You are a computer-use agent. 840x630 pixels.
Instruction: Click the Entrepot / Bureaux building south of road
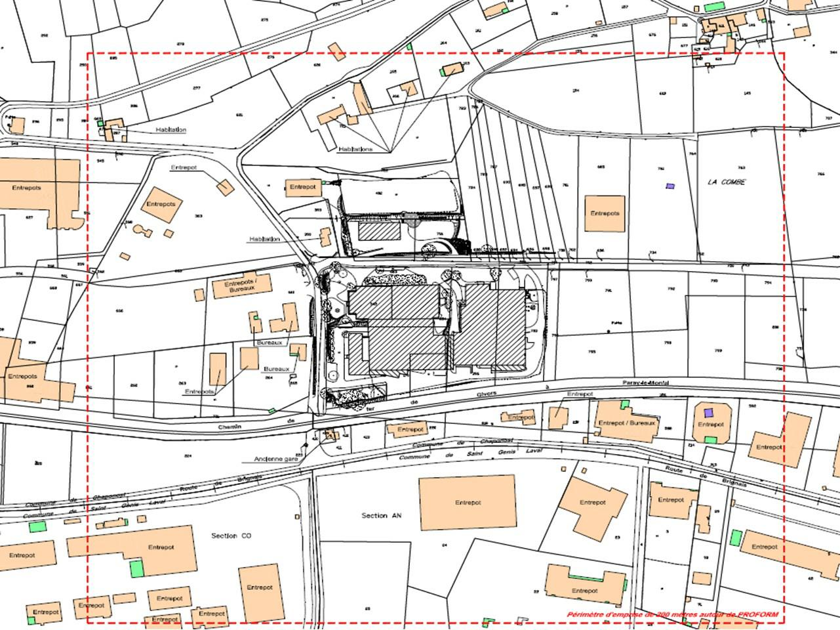[x=626, y=423]
